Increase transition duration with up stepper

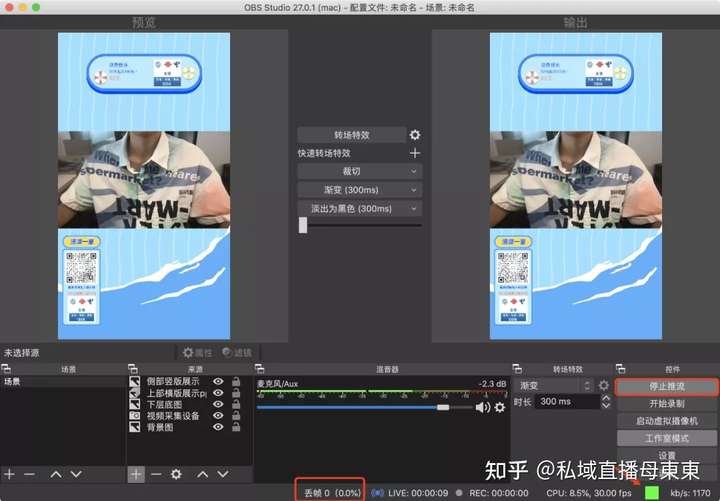pyautogui.click(x=606, y=398)
